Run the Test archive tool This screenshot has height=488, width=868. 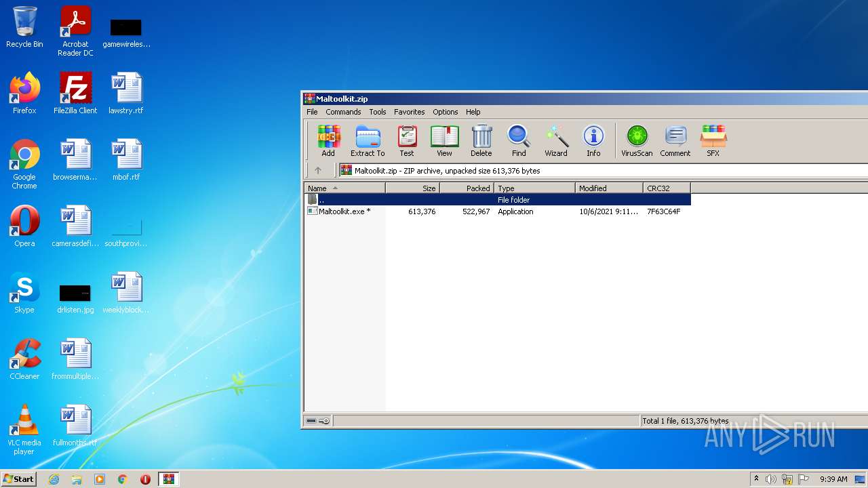407,141
